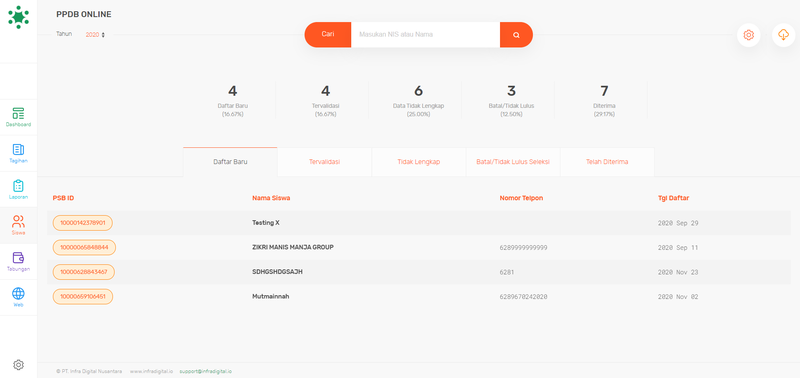Open PSB ID 10000142378901

[x=83, y=223]
